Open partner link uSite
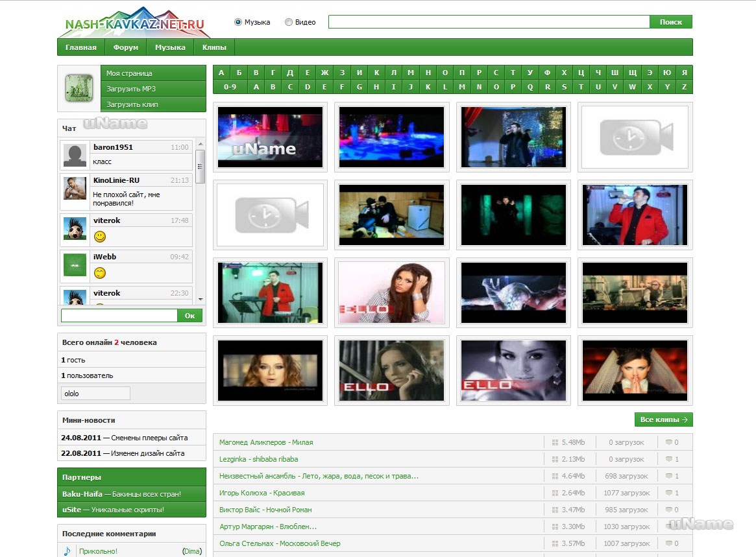 (x=72, y=510)
